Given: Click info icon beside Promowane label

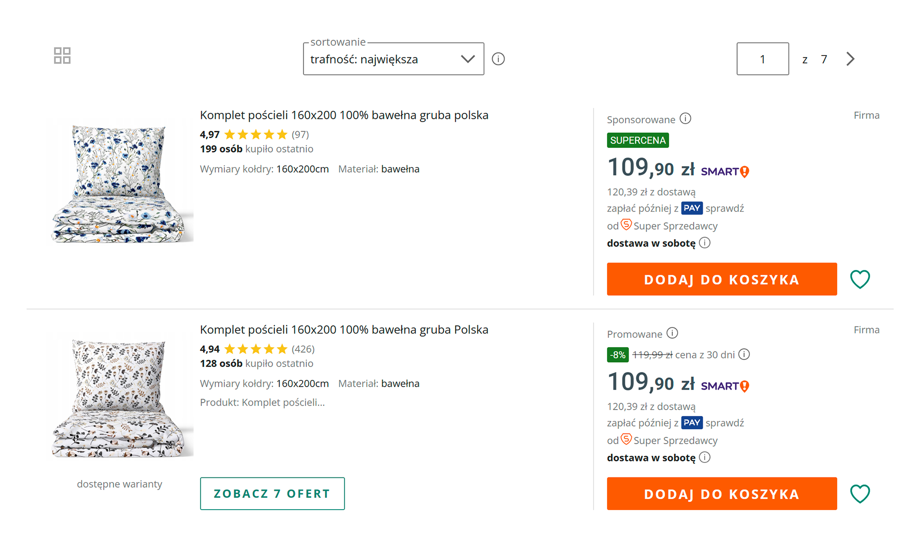Looking at the screenshot, I should (672, 333).
